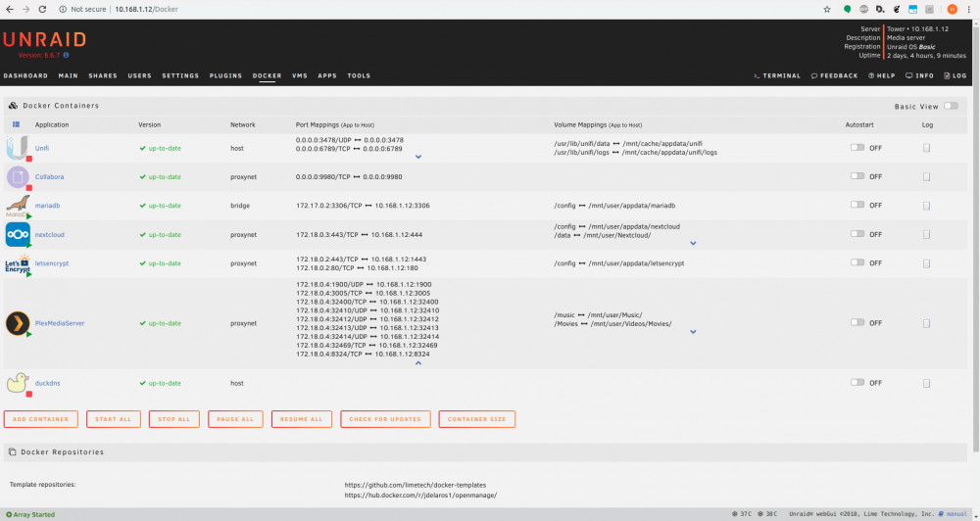Open the log icon for mariadb
The image size is (980, 521).
pyautogui.click(x=926, y=206)
